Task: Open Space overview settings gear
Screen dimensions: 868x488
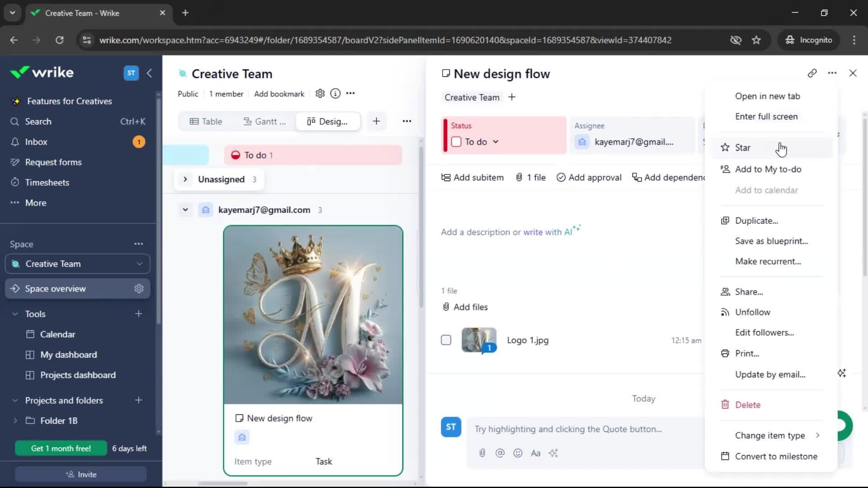Action: [x=139, y=289]
